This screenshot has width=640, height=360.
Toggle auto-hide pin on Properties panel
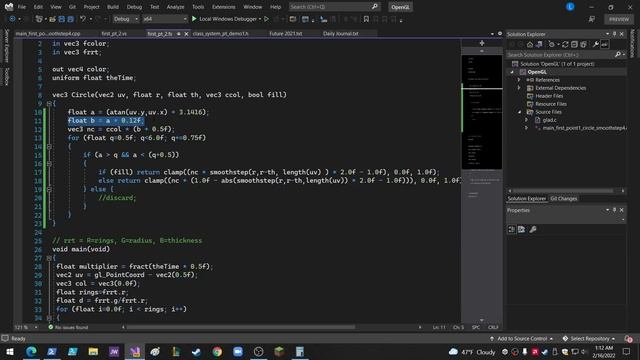[x=615, y=210]
